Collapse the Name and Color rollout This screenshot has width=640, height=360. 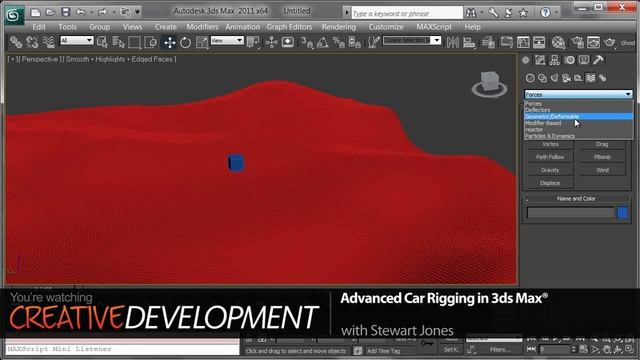[x=576, y=198]
